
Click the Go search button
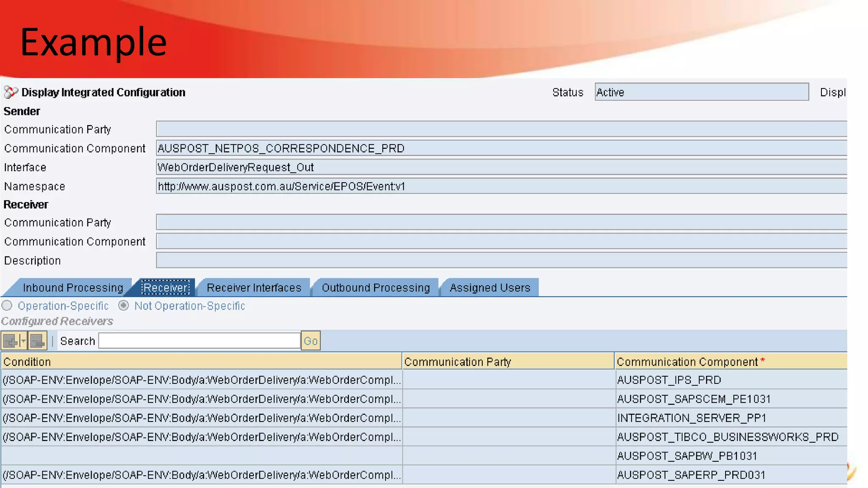[311, 341]
